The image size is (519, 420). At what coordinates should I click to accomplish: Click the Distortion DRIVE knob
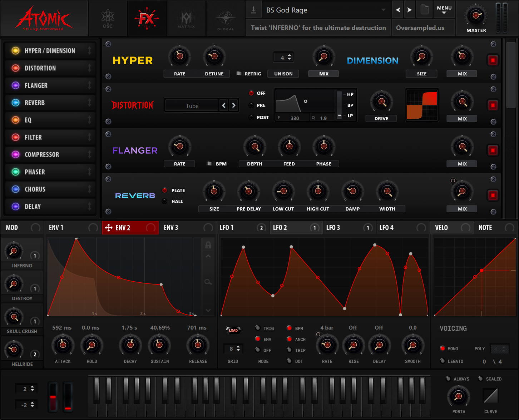pos(381,102)
